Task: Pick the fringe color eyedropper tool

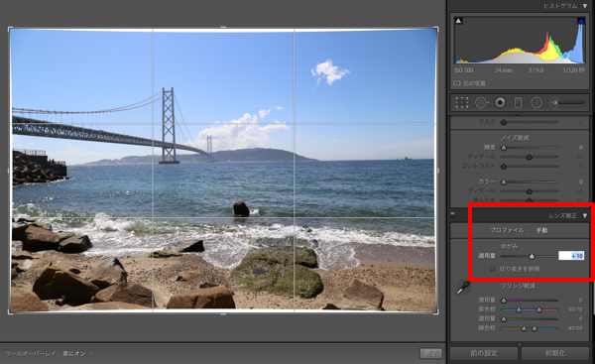Action: (x=463, y=288)
